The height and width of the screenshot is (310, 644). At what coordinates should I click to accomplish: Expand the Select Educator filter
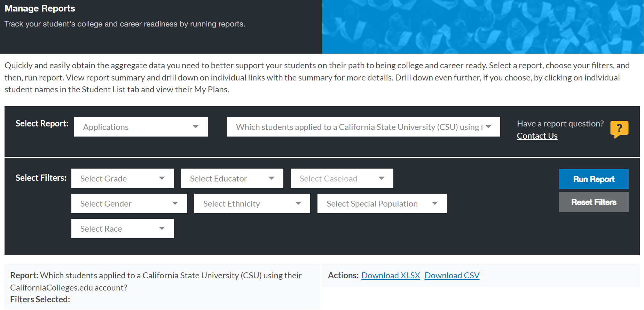(232, 178)
